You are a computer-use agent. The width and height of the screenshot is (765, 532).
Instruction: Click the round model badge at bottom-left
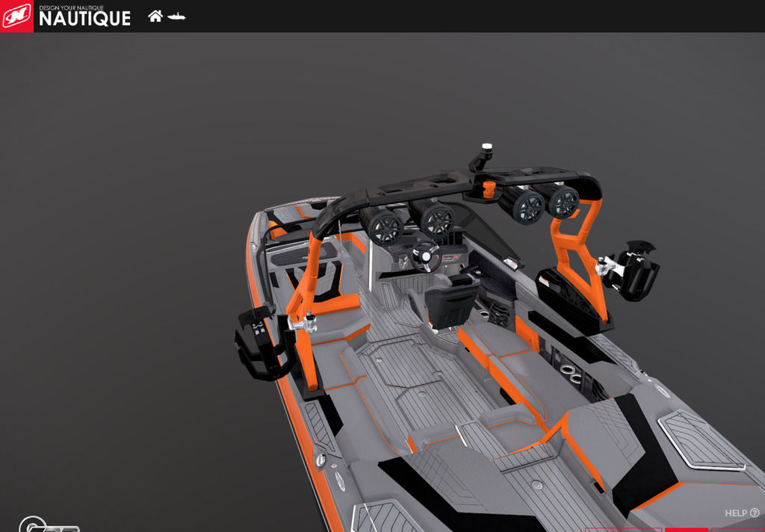tap(33, 525)
